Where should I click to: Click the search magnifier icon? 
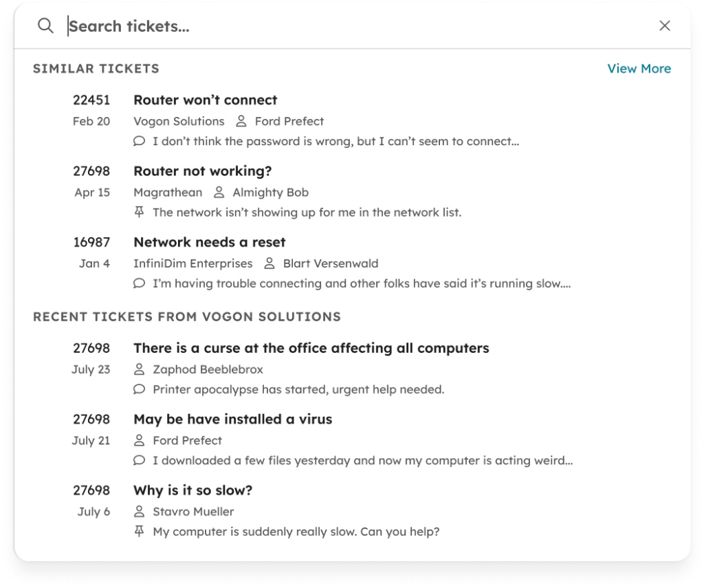pyautogui.click(x=45, y=25)
